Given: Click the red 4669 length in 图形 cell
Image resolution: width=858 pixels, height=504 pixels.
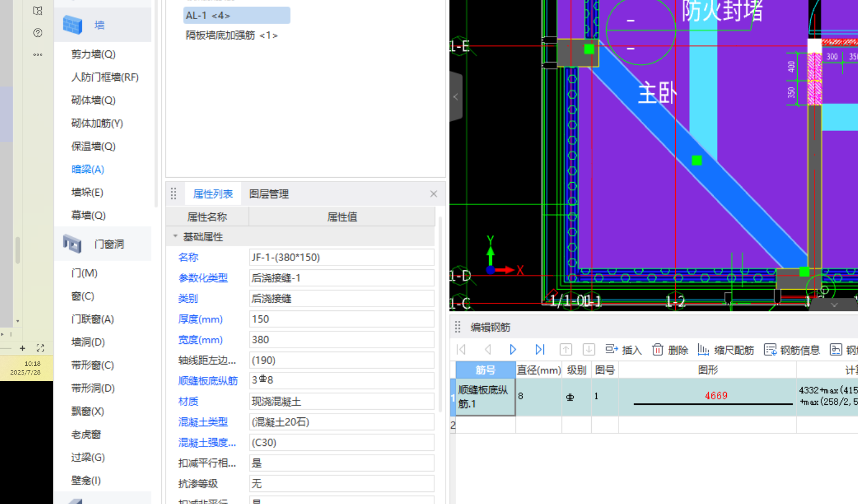Looking at the screenshot, I should (x=716, y=395).
